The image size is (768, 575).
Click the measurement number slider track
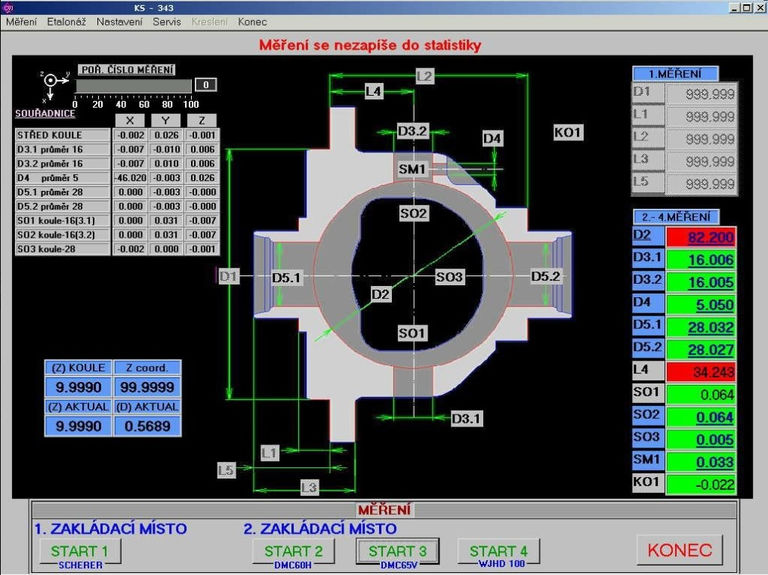pyautogui.click(x=133, y=86)
